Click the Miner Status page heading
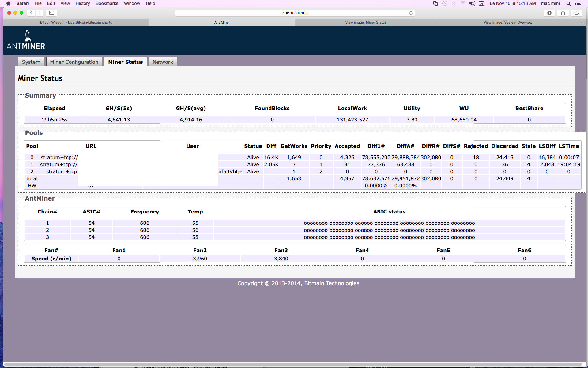The width and height of the screenshot is (588, 368). pyautogui.click(x=40, y=78)
